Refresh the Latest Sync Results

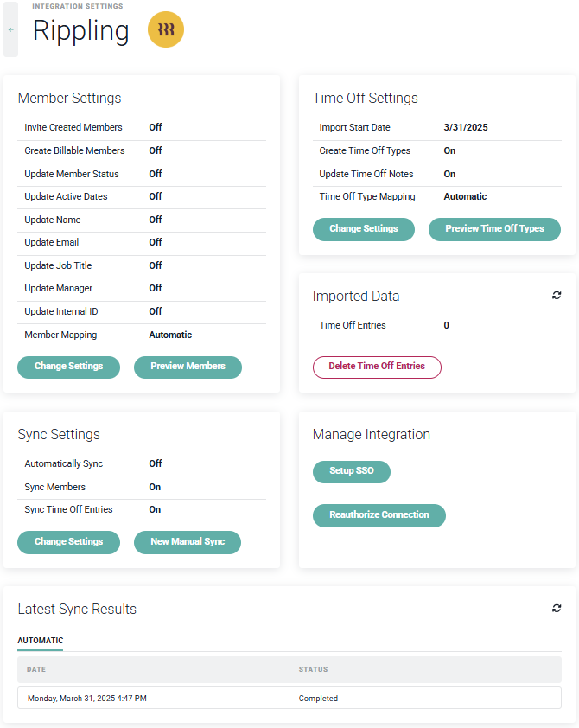click(x=557, y=608)
